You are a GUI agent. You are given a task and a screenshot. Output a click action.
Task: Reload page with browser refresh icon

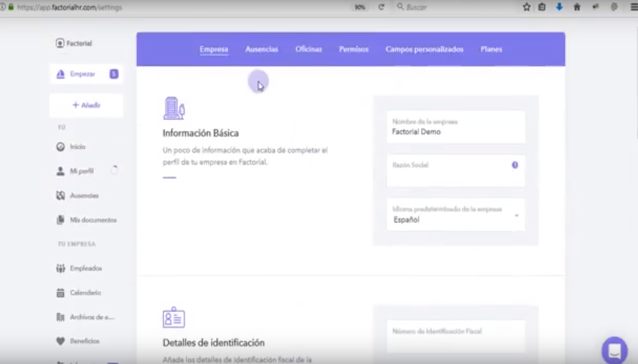click(x=381, y=7)
